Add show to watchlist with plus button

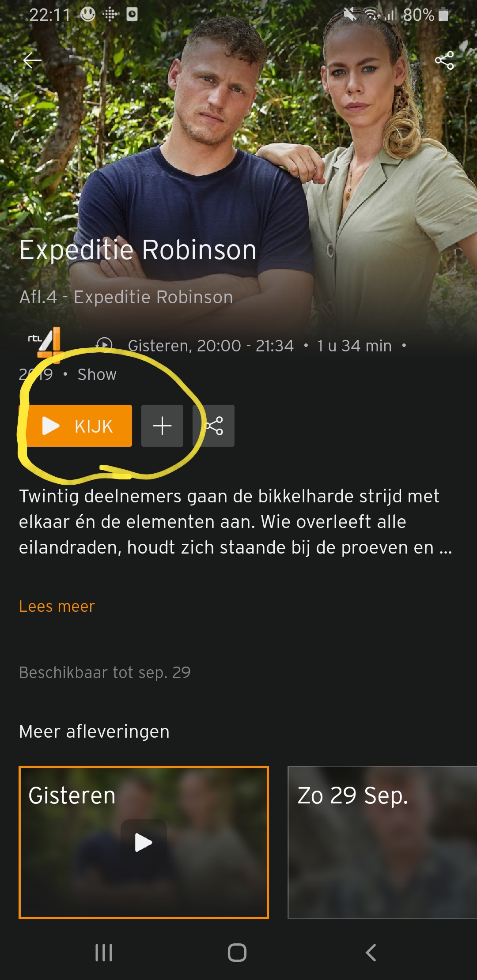click(x=162, y=426)
